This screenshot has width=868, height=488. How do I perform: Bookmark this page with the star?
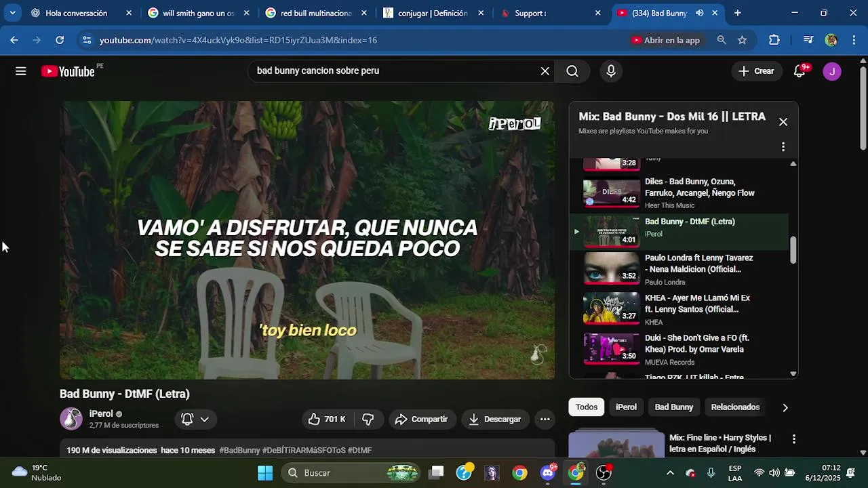click(742, 40)
